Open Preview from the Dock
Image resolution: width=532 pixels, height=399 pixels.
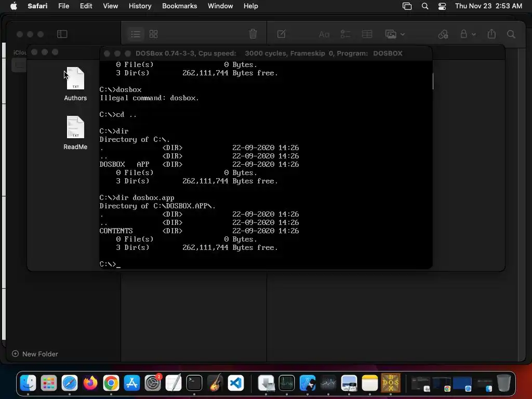349,383
